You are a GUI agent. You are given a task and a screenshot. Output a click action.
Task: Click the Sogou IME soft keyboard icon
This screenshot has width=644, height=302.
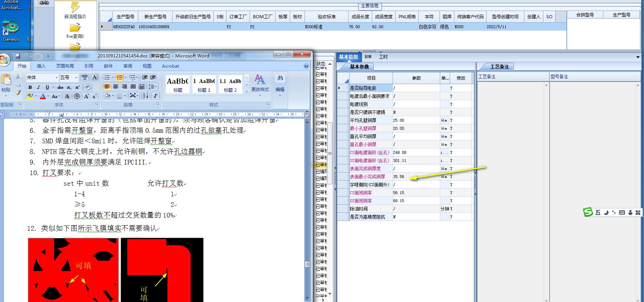pos(622,212)
